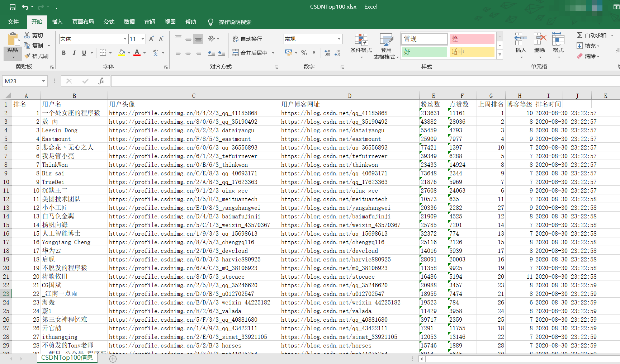Click the Save icon in quick access toolbar
Screen dimensions: 620x364
pyautogui.click(x=12, y=7)
